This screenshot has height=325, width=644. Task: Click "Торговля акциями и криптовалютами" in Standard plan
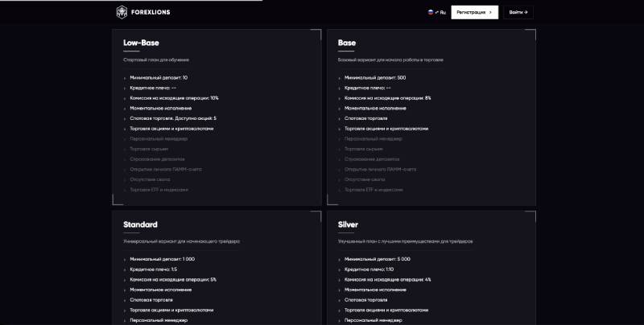click(171, 310)
